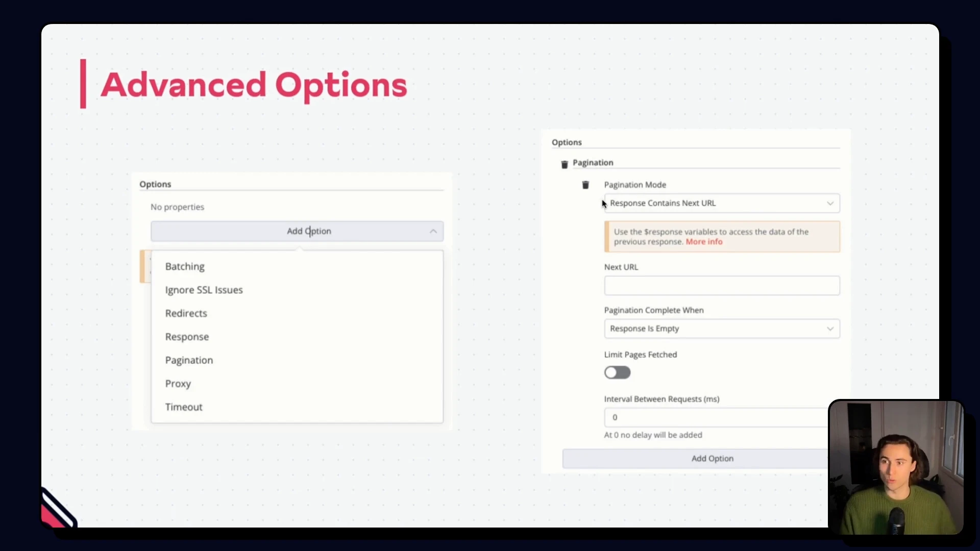Click the 'Pagination Mode' label
This screenshot has width=980, height=551.
635,185
